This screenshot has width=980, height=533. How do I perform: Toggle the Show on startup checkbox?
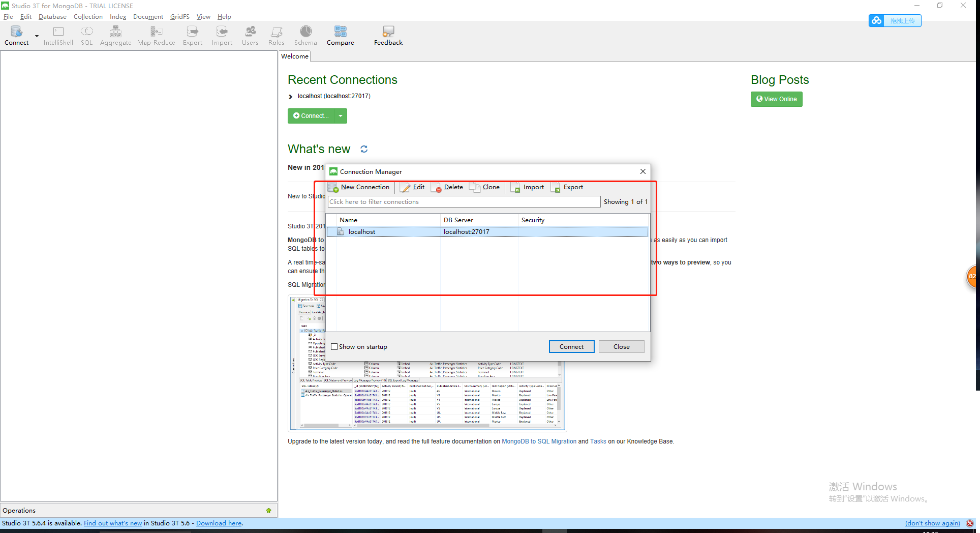click(334, 347)
